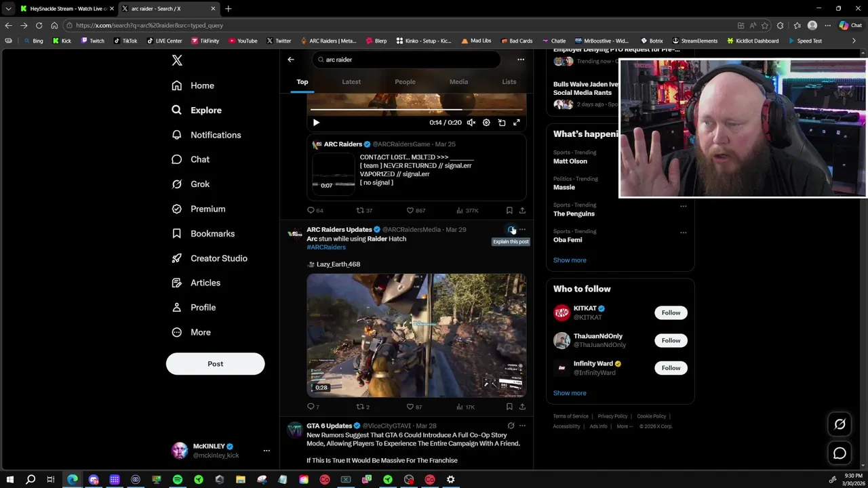Image resolution: width=868 pixels, height=488 pixels.
Task: Open Spotify from the taskbar
Action: click(x=178, y=480)
